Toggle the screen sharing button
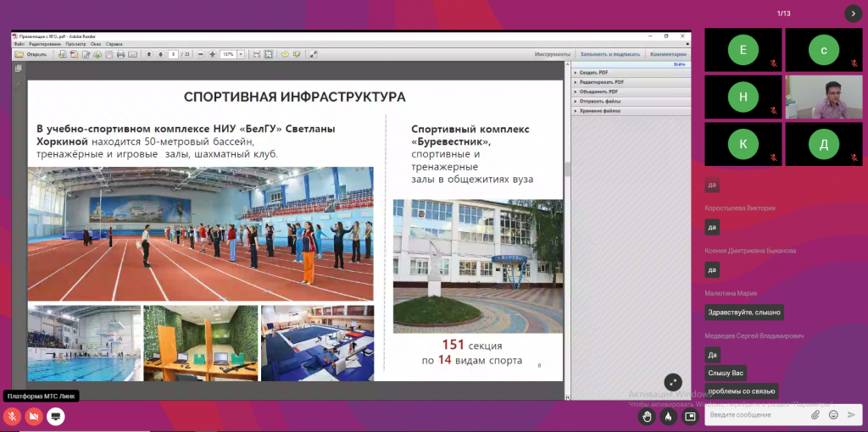868x432 pixels. pos(55,417)
